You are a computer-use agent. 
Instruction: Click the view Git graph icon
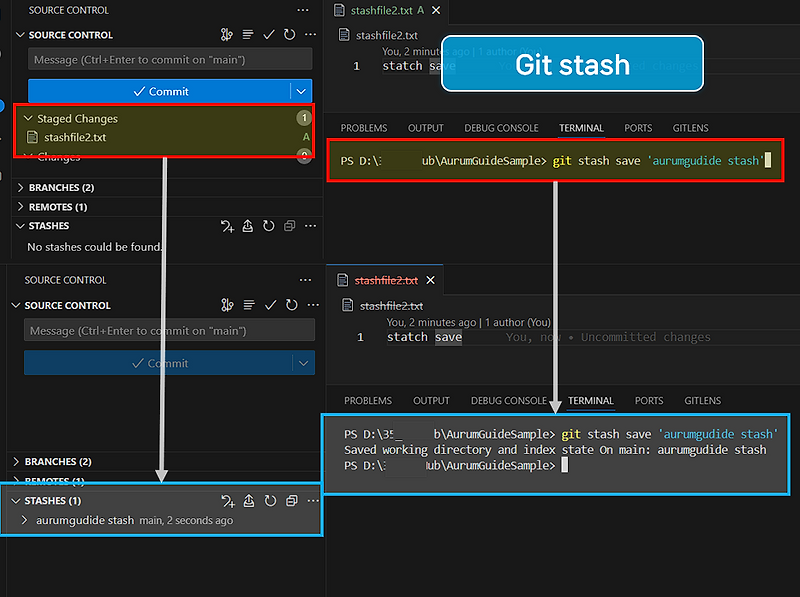click(227, 34)
